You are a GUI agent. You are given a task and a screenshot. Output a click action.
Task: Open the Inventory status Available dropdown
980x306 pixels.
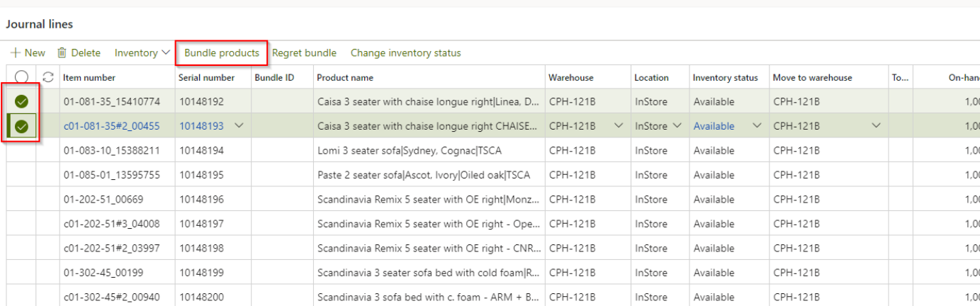pyautogui.click(x=757, y=126)
